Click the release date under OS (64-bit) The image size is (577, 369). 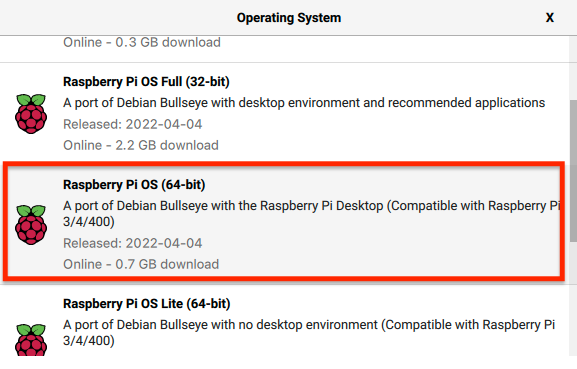tap(132, 243)
